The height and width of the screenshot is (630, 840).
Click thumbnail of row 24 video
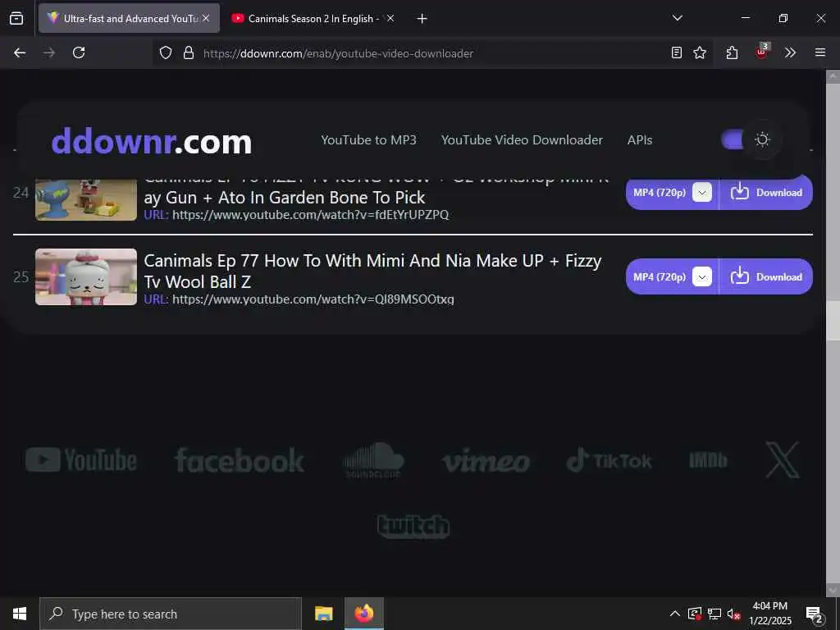point(86,199)
